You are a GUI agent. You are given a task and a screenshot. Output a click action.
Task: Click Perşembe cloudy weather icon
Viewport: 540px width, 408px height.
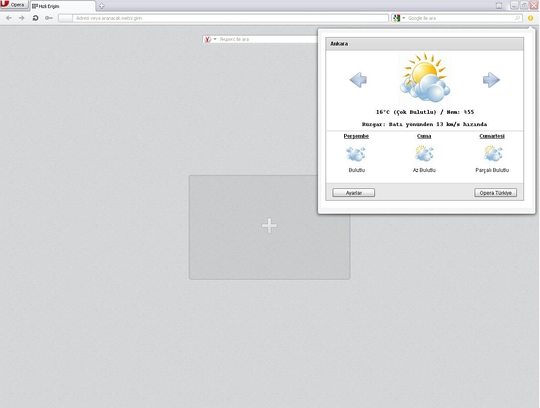pos(356,154)
